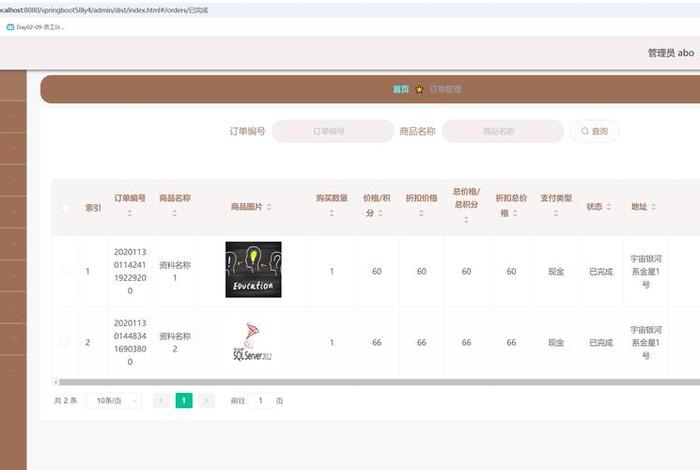Click the horizontal table scrollbar
This screenshot has width=700, height=470.
coord(379,382)
